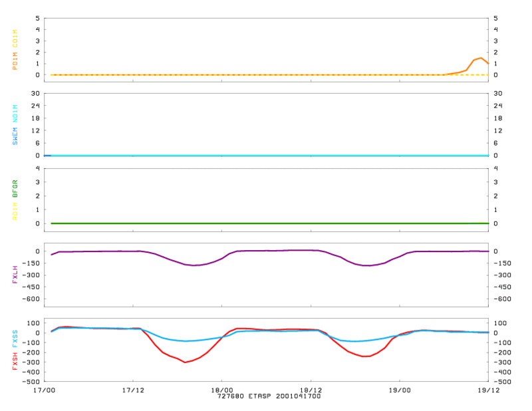Click the yellow C01M axis label
Viewport: 532px width, 411px height.
pyautogui.click(x=15, y=39)
